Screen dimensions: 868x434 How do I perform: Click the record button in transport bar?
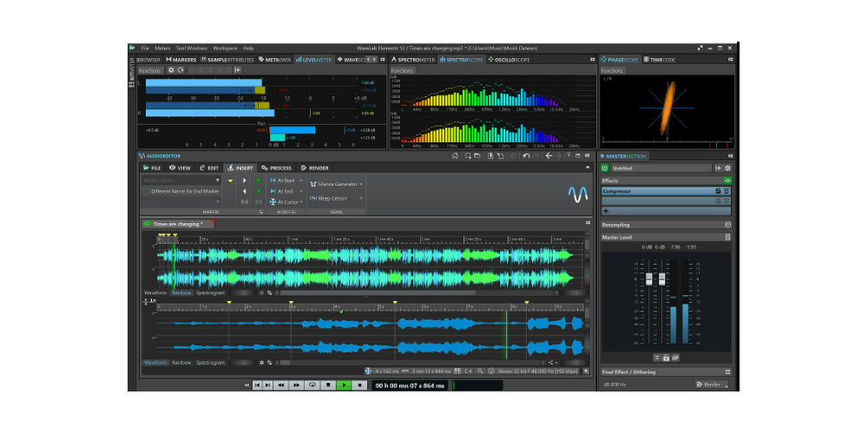click(360, 385)
